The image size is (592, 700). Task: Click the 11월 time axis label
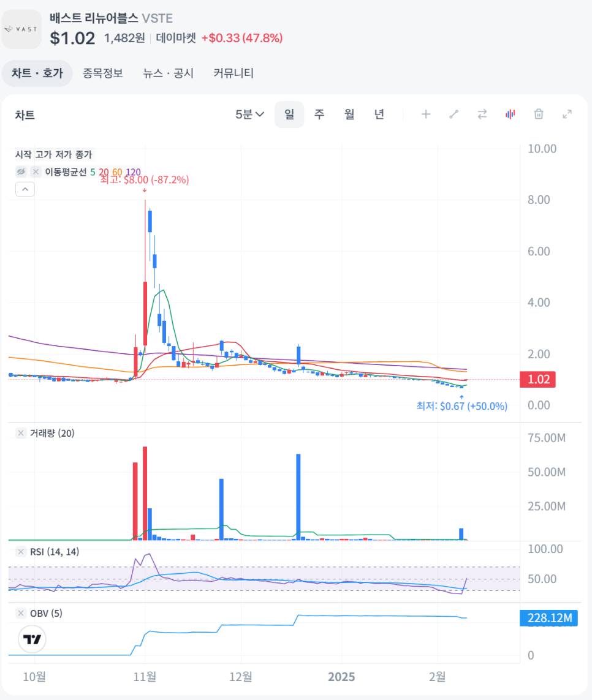tap(145, 677)
